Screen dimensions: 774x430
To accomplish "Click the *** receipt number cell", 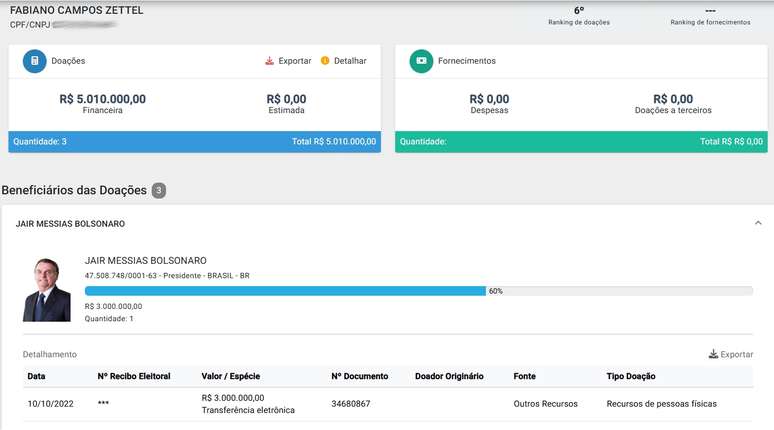I will pos(103,403).
